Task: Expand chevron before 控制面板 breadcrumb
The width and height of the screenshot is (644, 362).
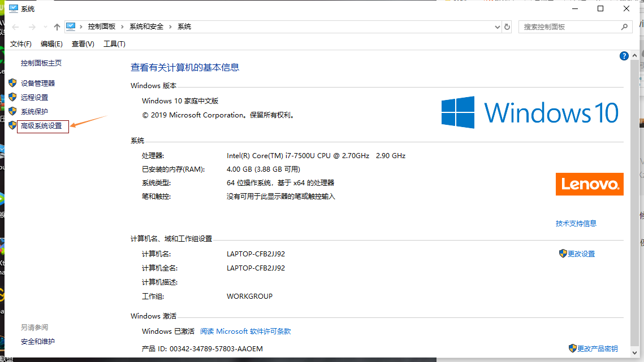Action: tap(81, 27)
